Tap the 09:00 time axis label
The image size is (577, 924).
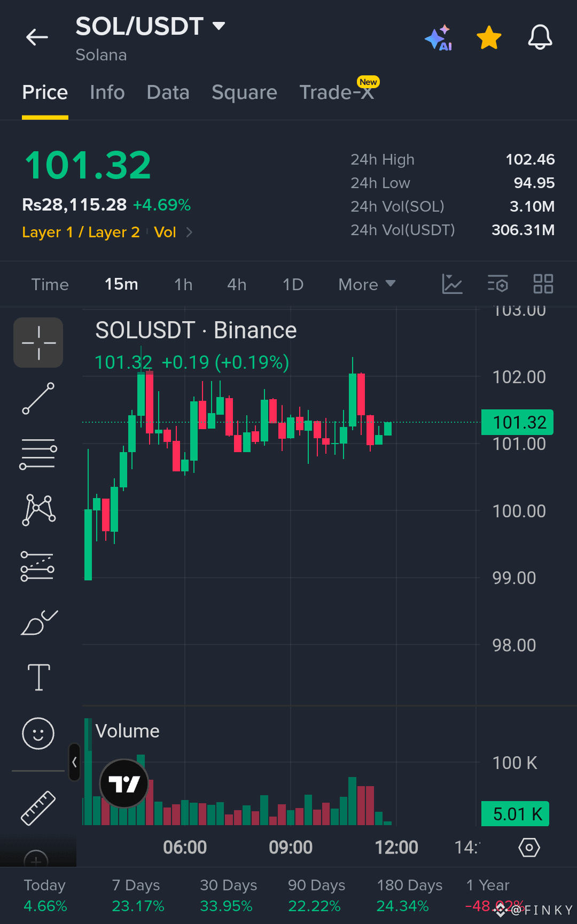point(291,848)
